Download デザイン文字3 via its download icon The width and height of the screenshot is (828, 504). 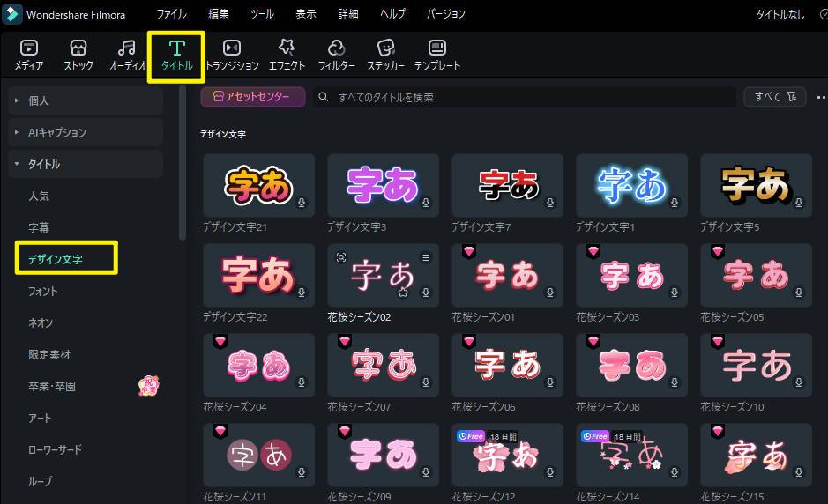click(426, 203)
